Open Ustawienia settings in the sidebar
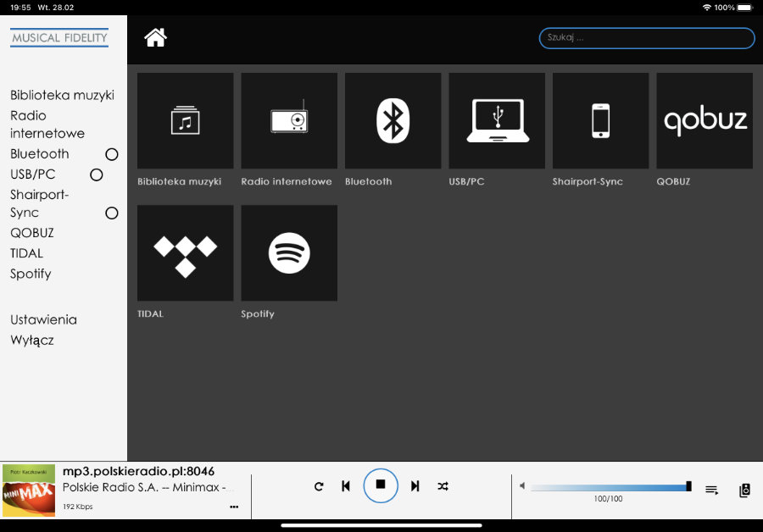 tap(44, 319)
